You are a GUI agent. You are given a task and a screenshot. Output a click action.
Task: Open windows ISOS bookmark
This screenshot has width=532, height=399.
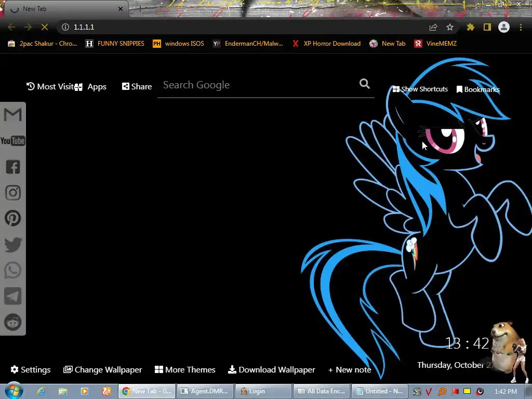(x=179, y=44)
